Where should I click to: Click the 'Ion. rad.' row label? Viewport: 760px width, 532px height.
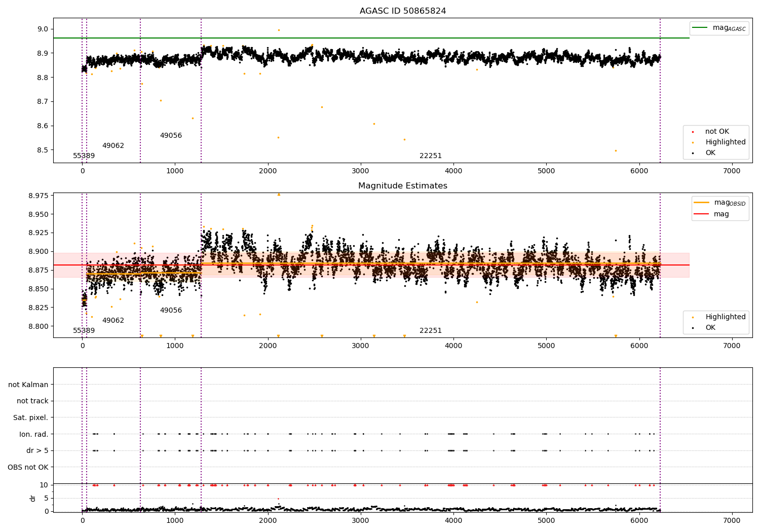coord(34,434)
